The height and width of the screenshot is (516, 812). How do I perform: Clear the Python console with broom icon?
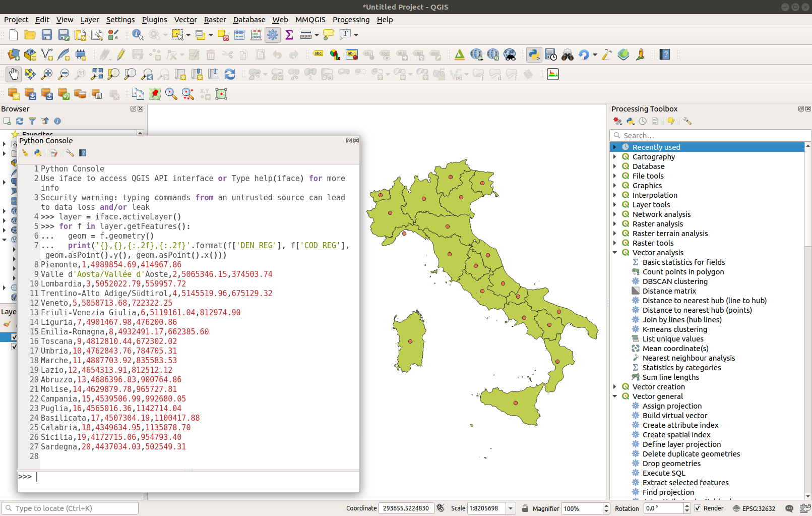click(x=25, y=153)
